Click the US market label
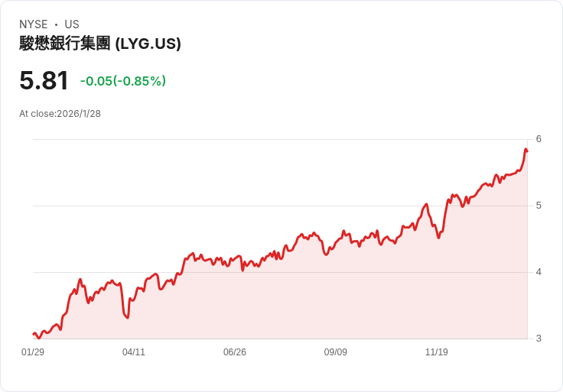 tap(72, 24)
